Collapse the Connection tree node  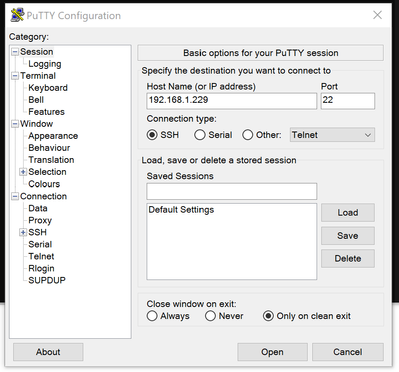coord(15,196)
